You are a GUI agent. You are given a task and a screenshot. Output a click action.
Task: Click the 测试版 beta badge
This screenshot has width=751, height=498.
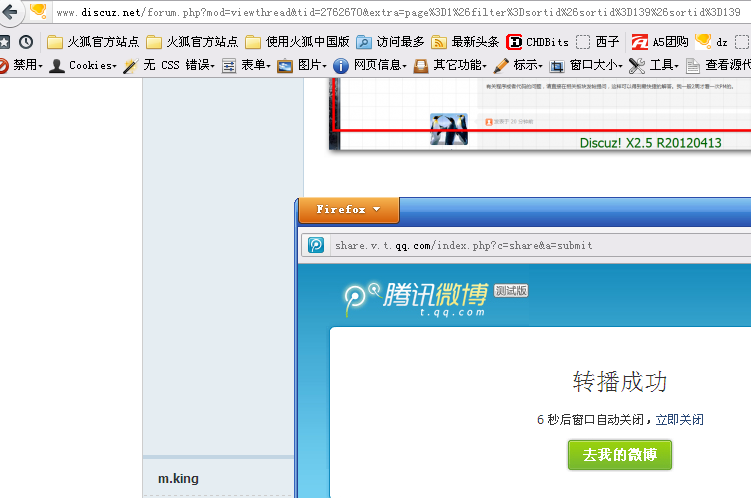(x=511, y=291)
